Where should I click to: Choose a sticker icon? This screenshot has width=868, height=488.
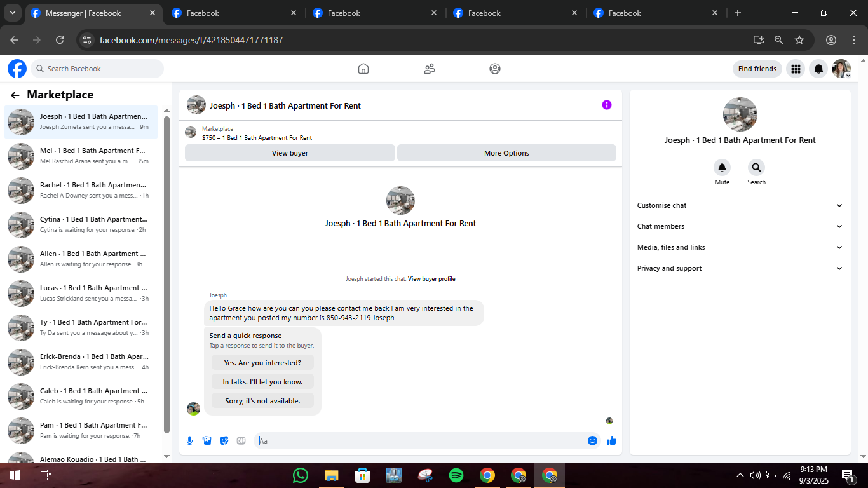point(224,441)
